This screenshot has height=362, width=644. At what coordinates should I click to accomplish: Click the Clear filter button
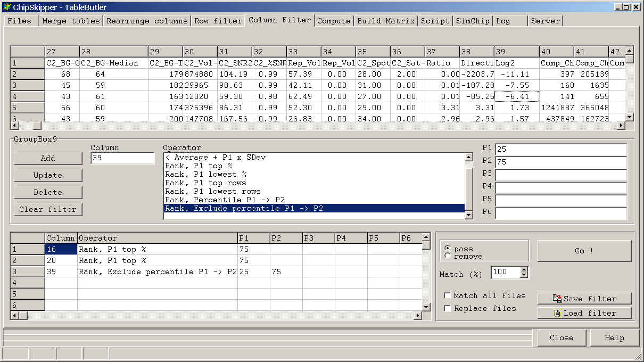tap(48, 209)
